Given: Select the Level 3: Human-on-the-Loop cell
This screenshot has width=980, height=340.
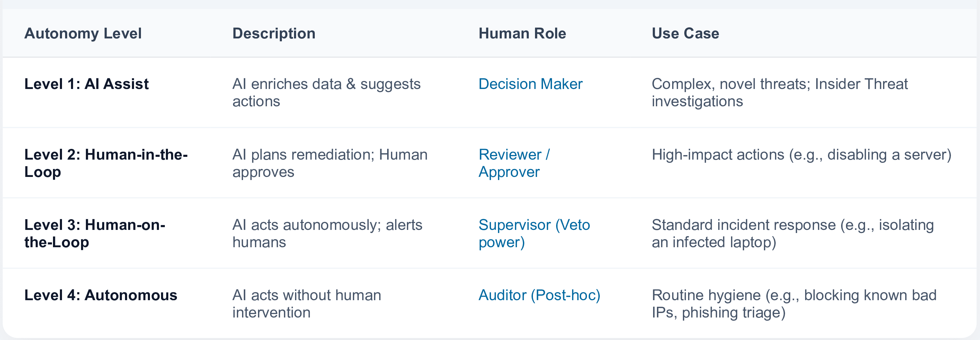Looking at the screenshot, I should pyautogui.click(x=95, y=233).
